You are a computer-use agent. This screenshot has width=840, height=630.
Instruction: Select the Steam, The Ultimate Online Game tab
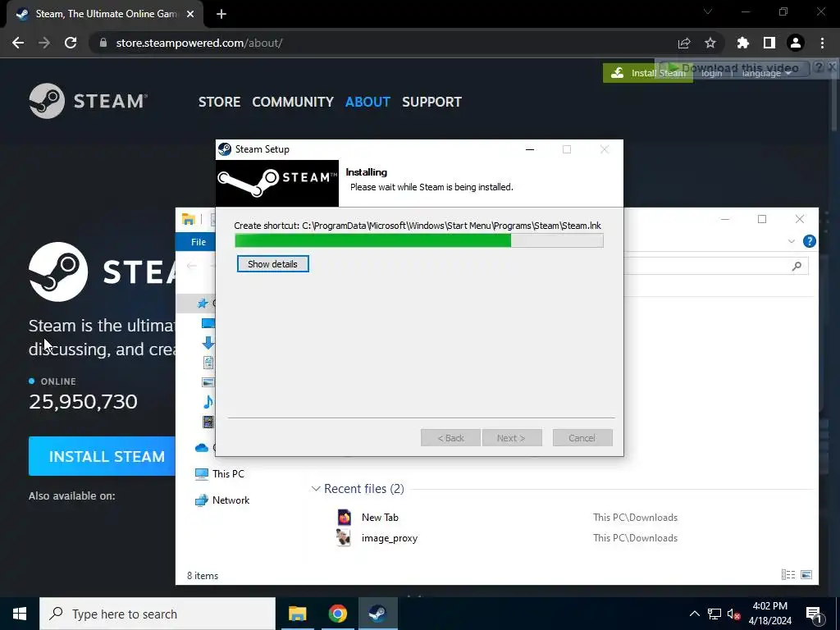(x=104, y=14)
